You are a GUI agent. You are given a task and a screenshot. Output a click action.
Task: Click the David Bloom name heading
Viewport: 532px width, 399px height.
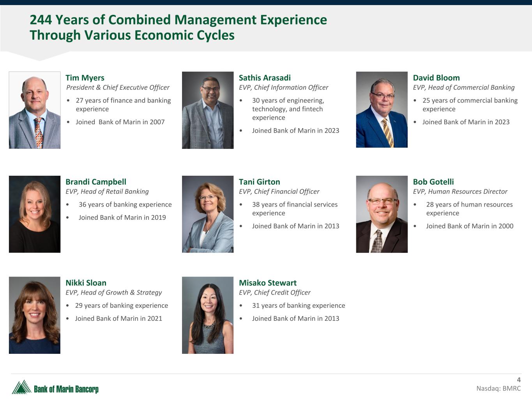click(436, 78)
